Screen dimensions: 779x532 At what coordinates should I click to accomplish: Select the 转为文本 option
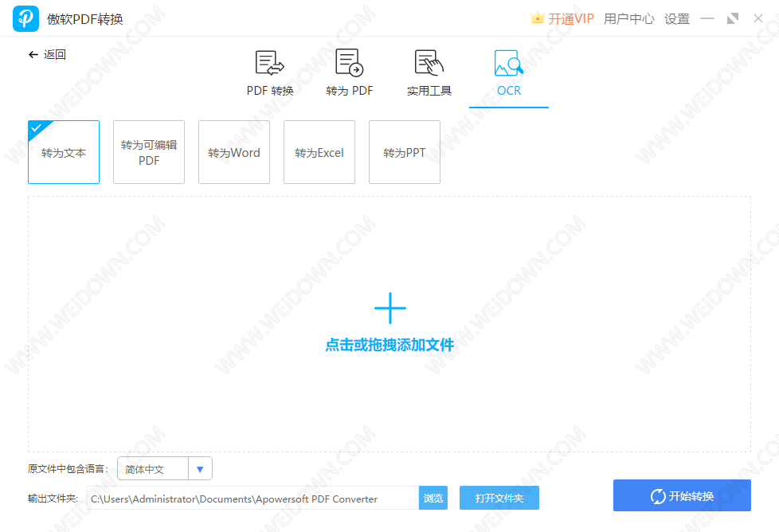tap(64, 152)
